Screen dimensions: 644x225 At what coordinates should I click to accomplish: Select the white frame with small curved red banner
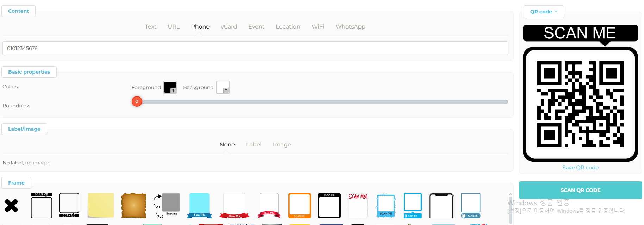pos(269,205)
